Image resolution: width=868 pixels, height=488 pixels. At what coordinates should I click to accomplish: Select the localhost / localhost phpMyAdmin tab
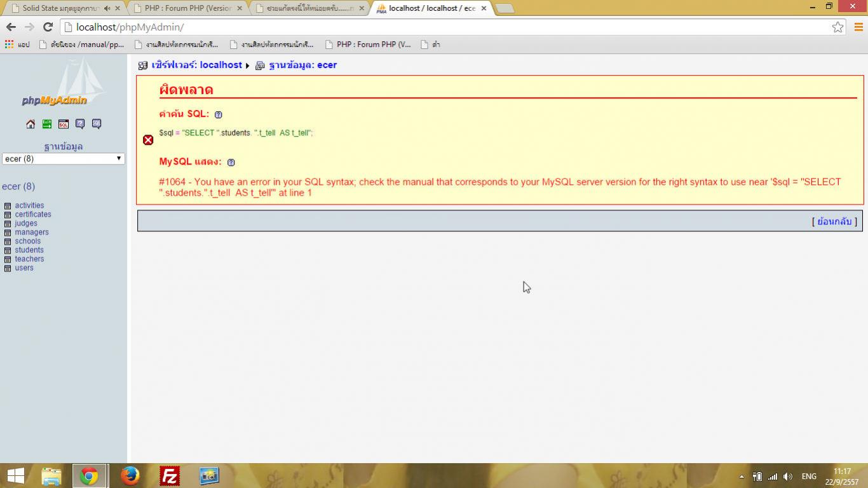coord(432,8)
